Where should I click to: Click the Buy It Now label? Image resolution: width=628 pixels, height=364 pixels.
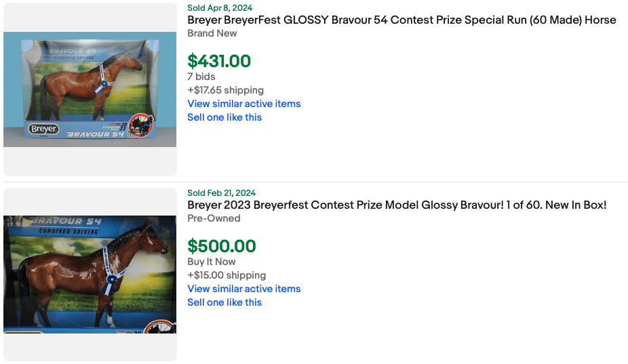click(x=212, y=262)
